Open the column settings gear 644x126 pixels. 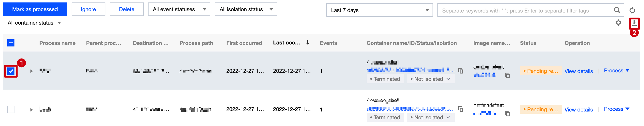tap(618, 23)
